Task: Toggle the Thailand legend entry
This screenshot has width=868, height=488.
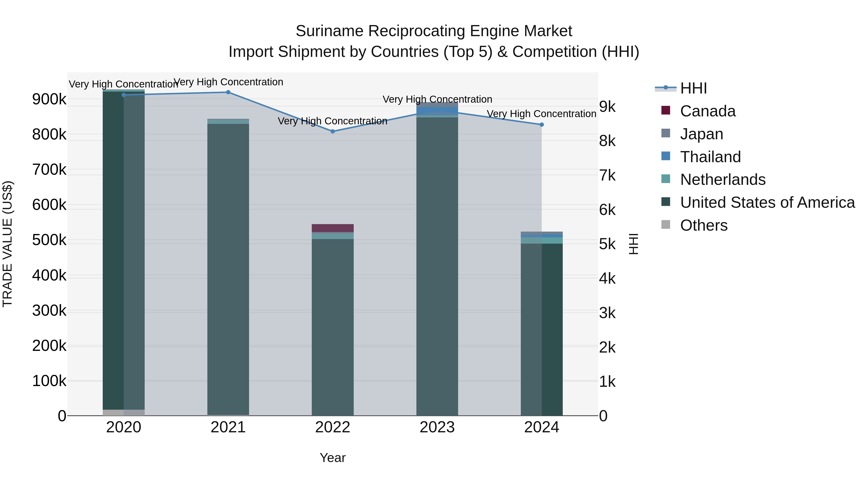Action: pyautogui.click(x=701, y=157)
